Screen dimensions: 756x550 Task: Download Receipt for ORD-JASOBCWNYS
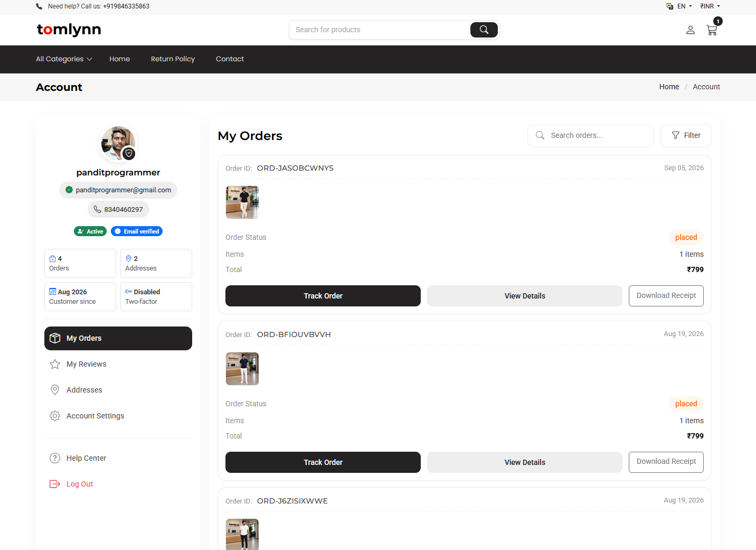(x=666, y=296)
